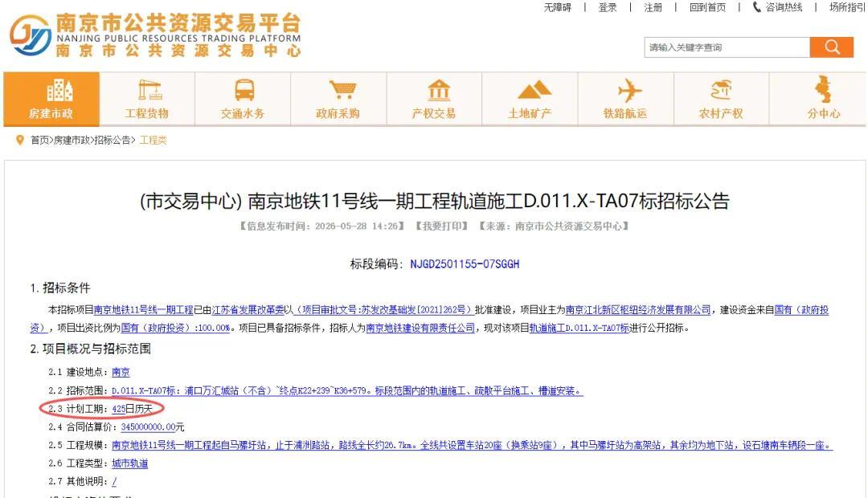Click 登录 login link
This screenshot has width=868, height=498.
pos(608,7)
